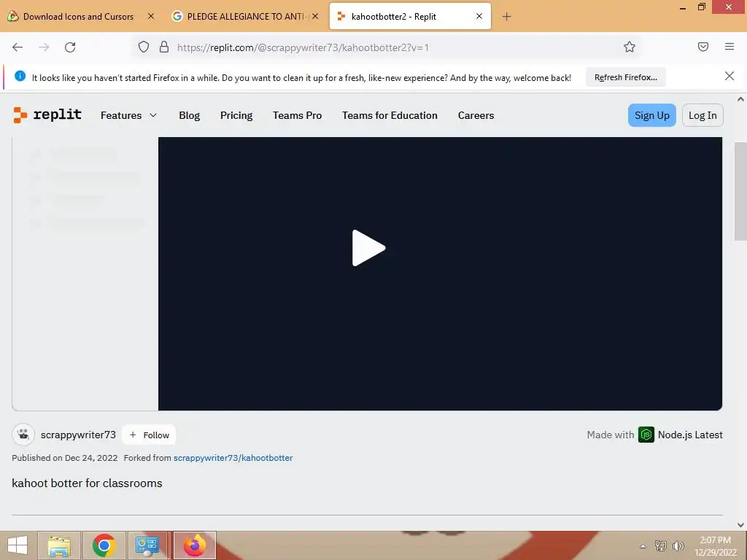Switch to the PLEDGE ALLEGIANCE tab

[x=246, y=17]
